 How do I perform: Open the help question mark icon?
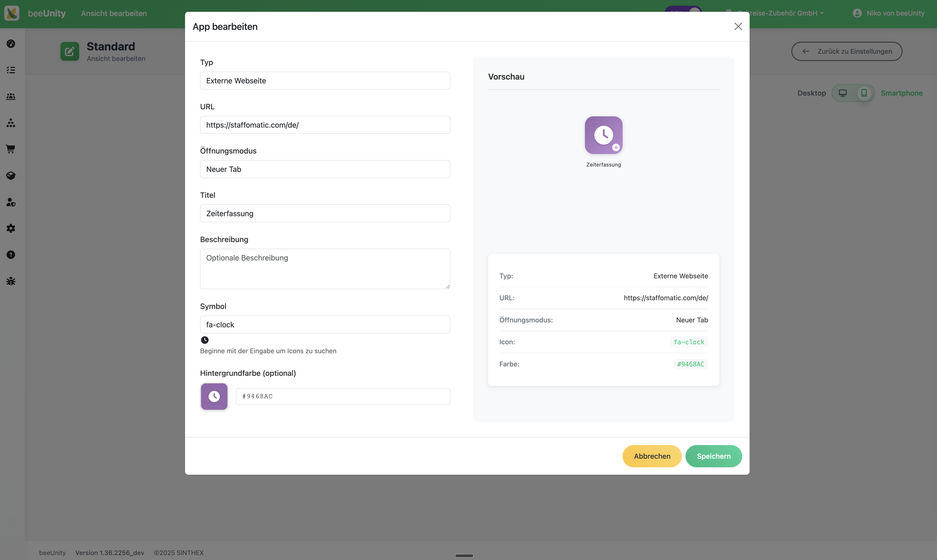(x=11, y=255)
